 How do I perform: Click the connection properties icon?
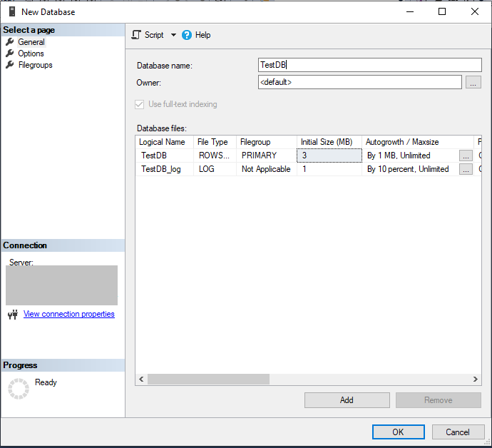(x=12, y=315)
